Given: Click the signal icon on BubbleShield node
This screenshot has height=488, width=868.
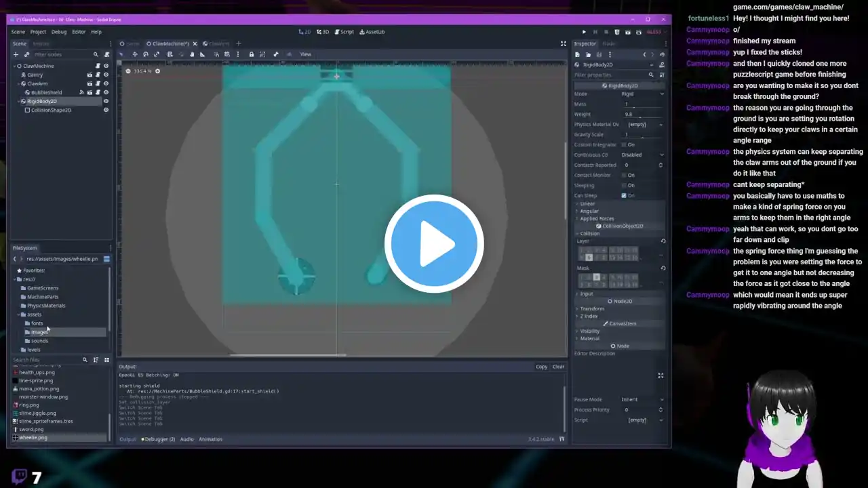Looking at the screenshot, I should click(x=81, y=92).
